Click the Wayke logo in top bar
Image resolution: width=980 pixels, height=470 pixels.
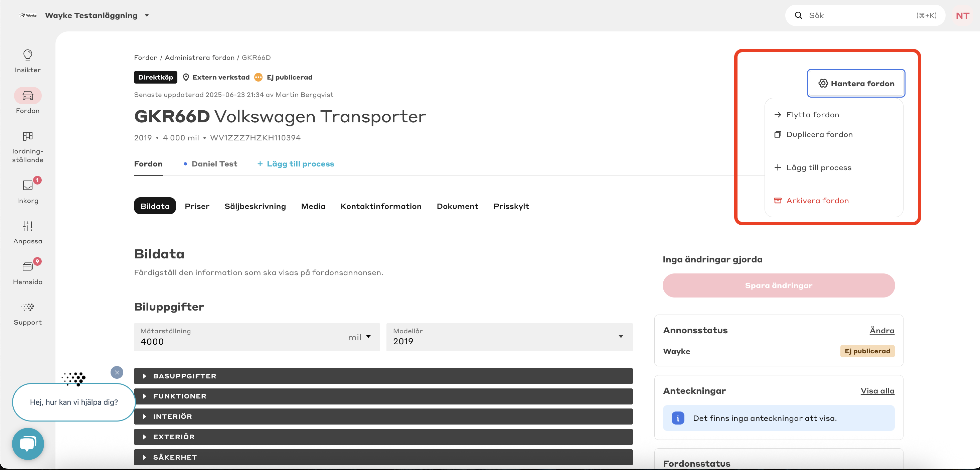[29, 15]
